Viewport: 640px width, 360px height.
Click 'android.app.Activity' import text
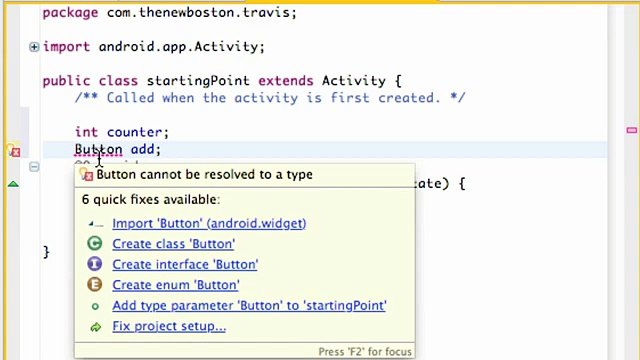click(178, 47)
